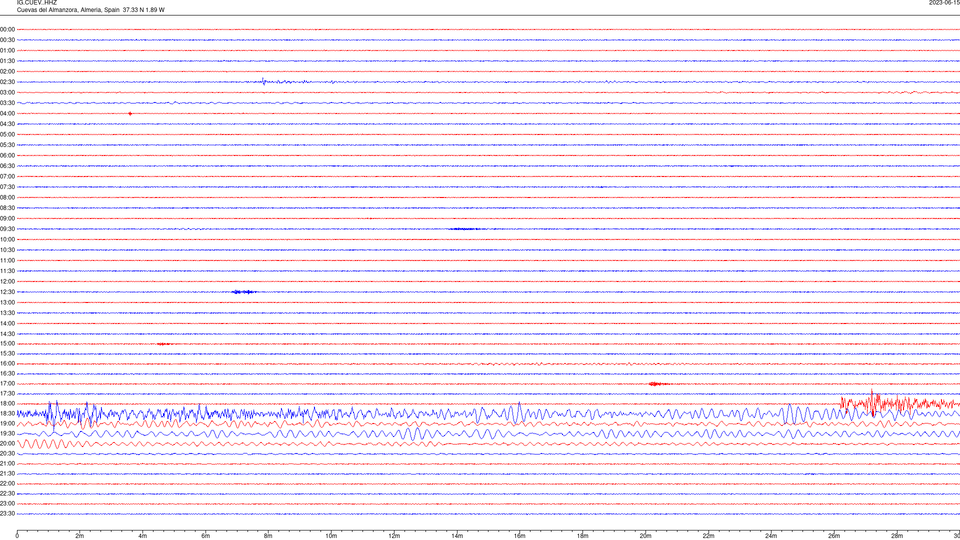
Task: Click the '20m' x-axis label
Action: click(645, 536)
